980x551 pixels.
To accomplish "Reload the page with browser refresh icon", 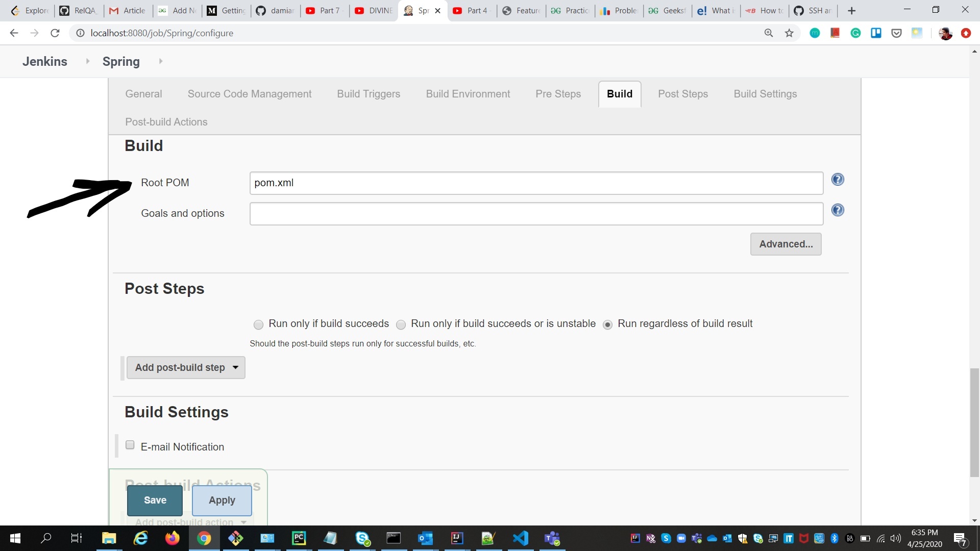I will [55, 33].
